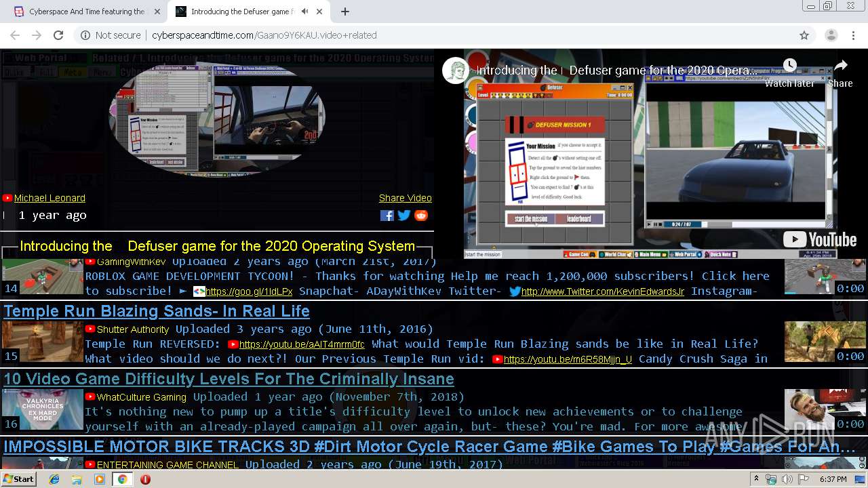
Task: Follow the youtu.be/m6R58Mjjn_U link
Action: [568, 359]
